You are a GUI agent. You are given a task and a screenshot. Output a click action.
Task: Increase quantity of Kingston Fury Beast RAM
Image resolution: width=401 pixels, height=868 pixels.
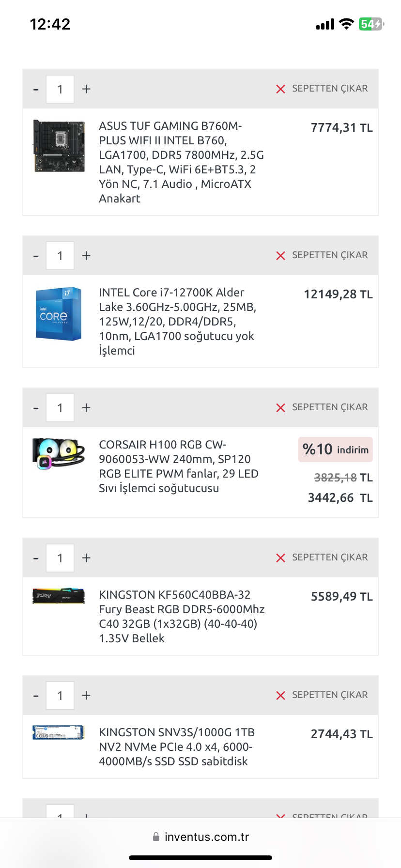[86, 558]
